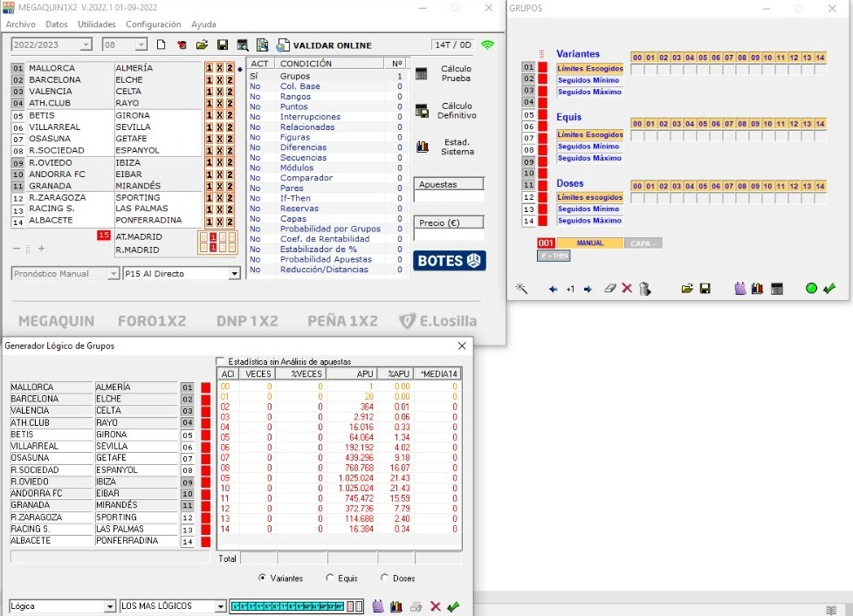Click the window-search magnifier icon in main toolbar
853x616 pixels.
click(243, 45)
